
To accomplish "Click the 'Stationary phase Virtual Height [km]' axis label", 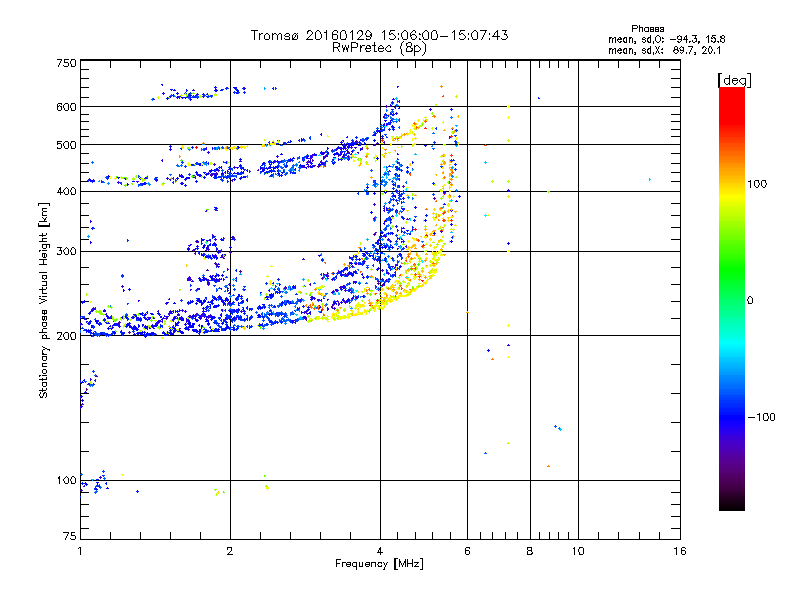I will pos(44,300).
